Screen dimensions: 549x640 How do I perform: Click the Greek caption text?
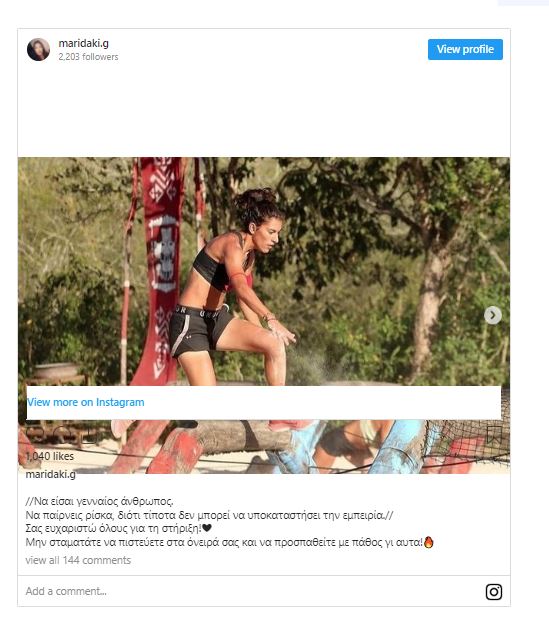(229, 522)
